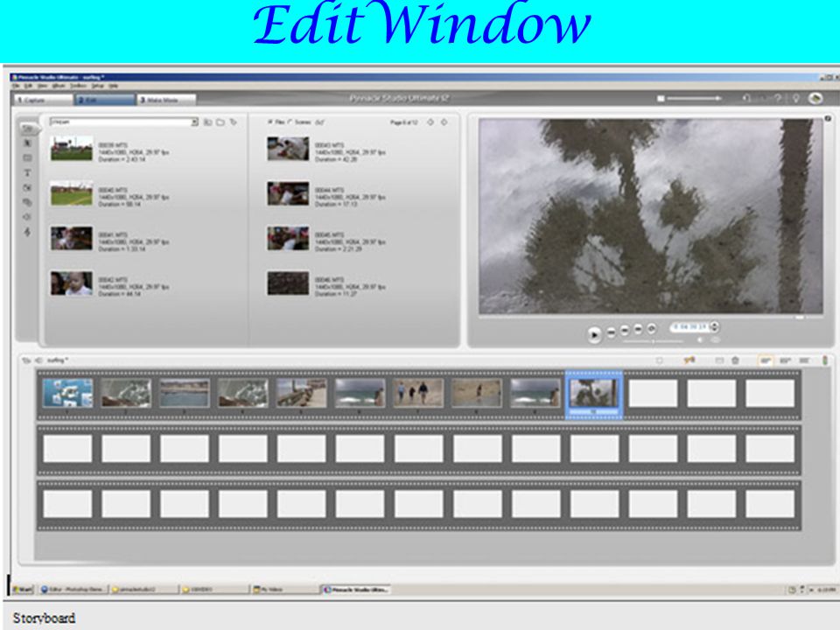Click the browse folder icon in album
The width and height of the screenshot is (840, 630).
tap(220, 122)
